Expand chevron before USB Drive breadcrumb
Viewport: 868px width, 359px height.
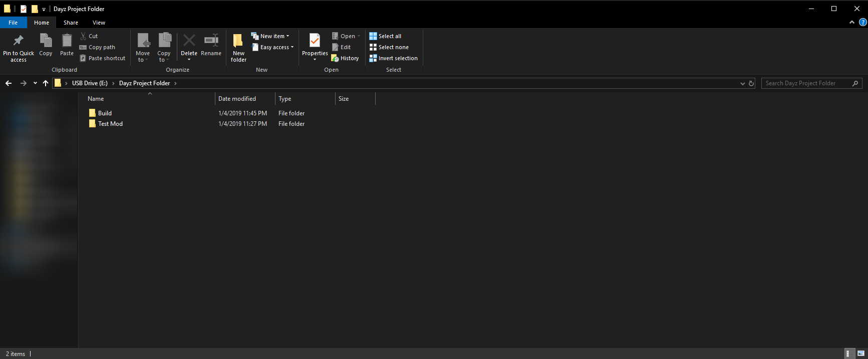click(x=66, y=83)
